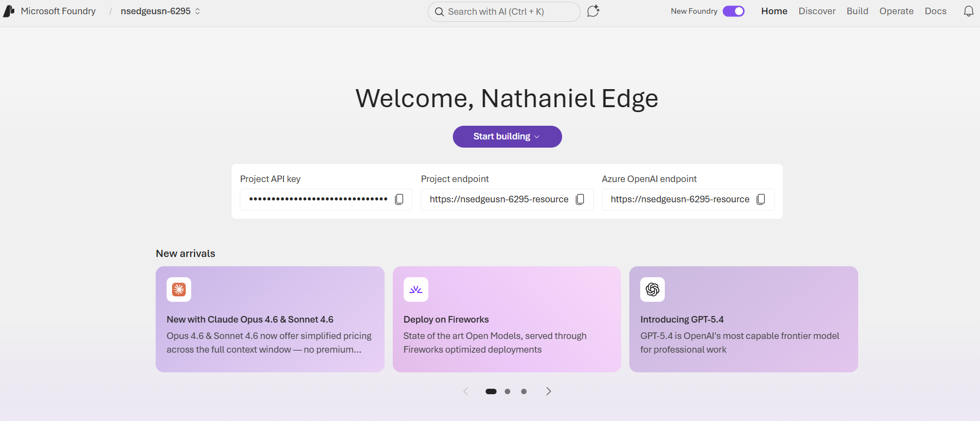Click the "Project API key" label
The image size is (980, 421).
[270, 179]
